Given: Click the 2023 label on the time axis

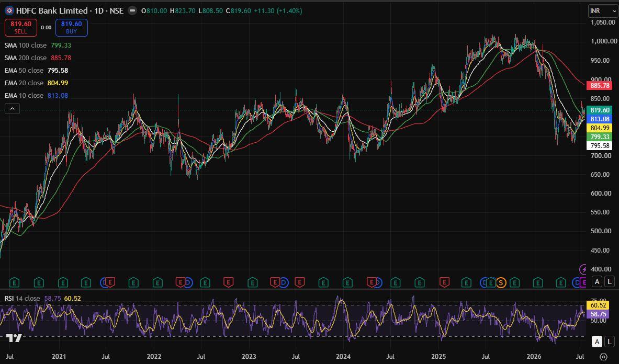Looking at the screenshot, I should pos(249,357).
